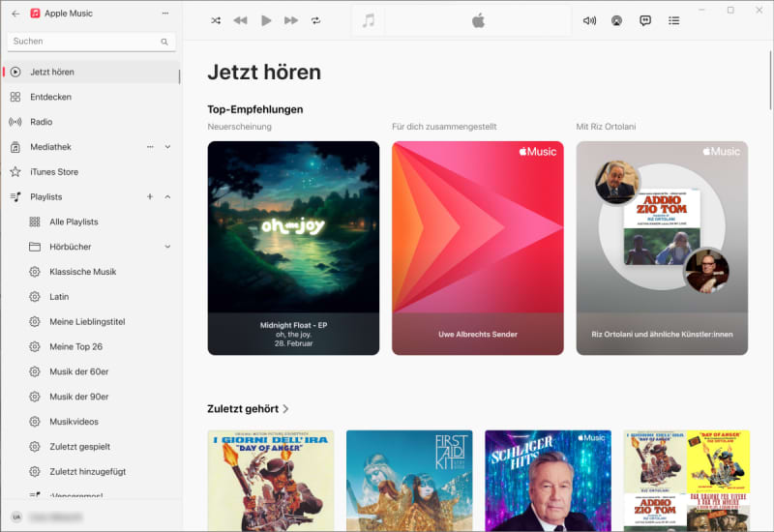Open First Aid Kit album cover

(x=409, y=481)
